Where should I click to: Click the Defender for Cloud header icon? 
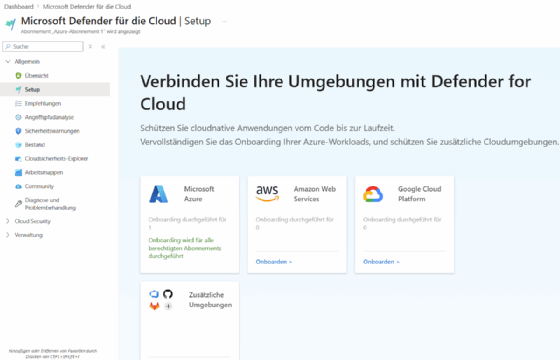(x=11, y=24)
